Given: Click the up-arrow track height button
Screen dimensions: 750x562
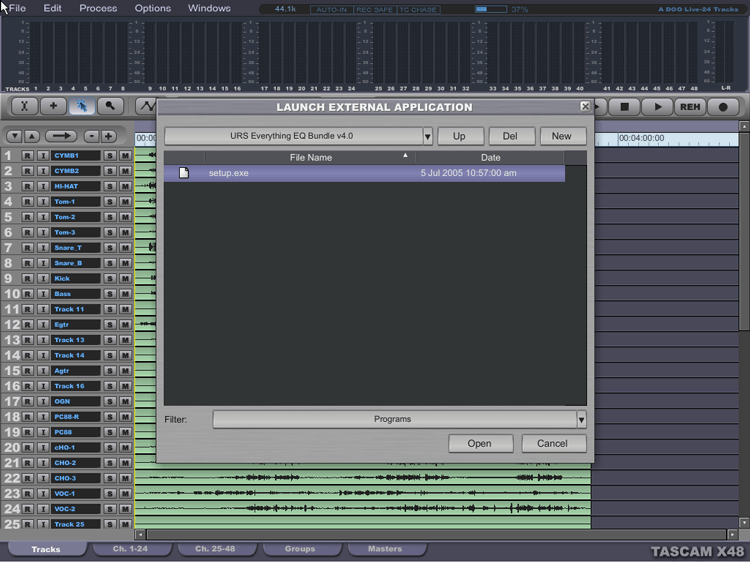Looking at the screenshot, I should click(32, 136).
